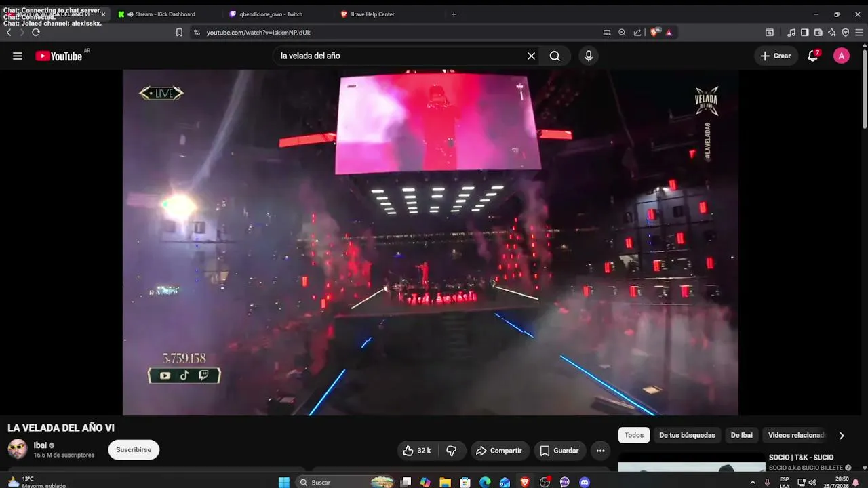Run the YouTube search with magnifier button
The height and width of the screenshot is (488, 868).
pyautogui.click(x=555, y=56)
